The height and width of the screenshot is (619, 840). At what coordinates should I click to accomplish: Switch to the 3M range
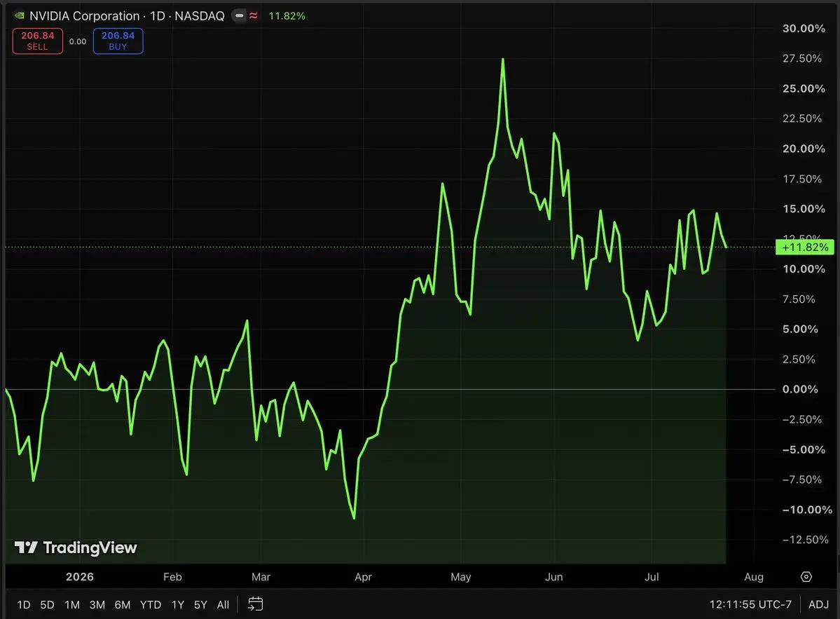[97, 604]
